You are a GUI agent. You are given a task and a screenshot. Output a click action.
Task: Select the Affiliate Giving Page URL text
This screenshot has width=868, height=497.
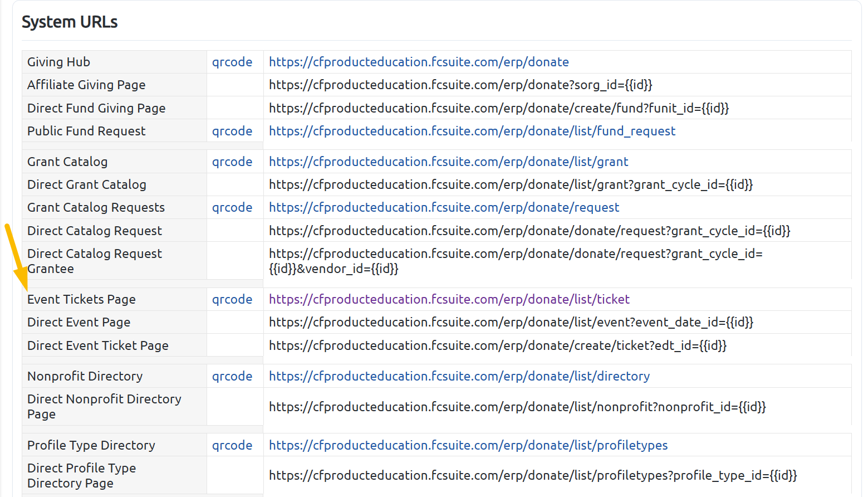460,85
